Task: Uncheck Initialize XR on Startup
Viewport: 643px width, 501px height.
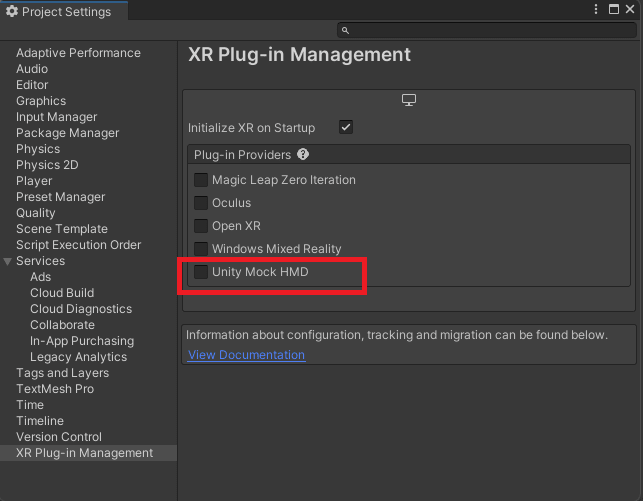Action: coord(346,127)
